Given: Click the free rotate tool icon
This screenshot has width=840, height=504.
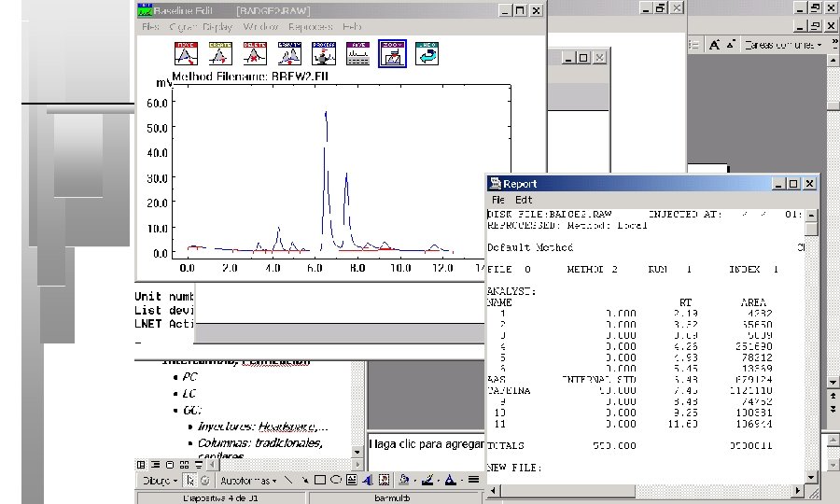Looking at the screenshot, I should 204,481.
